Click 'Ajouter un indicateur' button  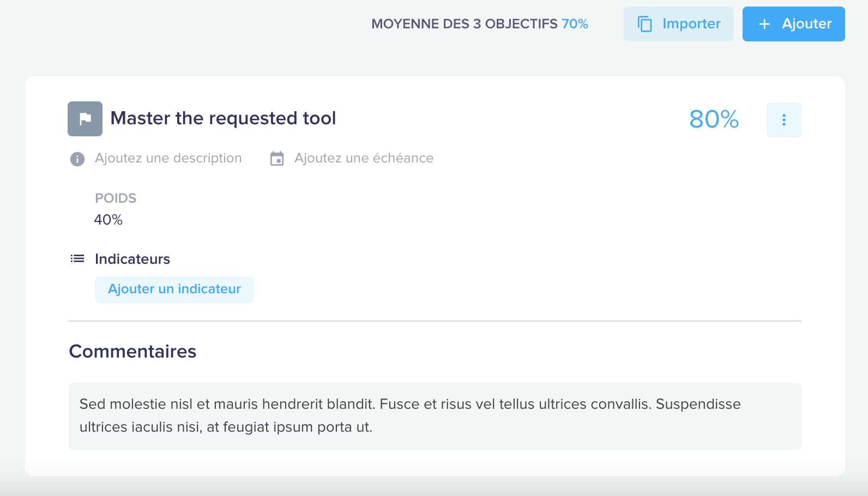(x=174, y=289)
